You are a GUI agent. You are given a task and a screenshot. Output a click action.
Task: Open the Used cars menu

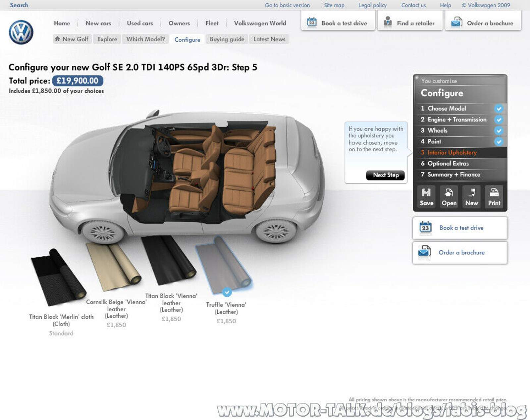pos(140,23)
